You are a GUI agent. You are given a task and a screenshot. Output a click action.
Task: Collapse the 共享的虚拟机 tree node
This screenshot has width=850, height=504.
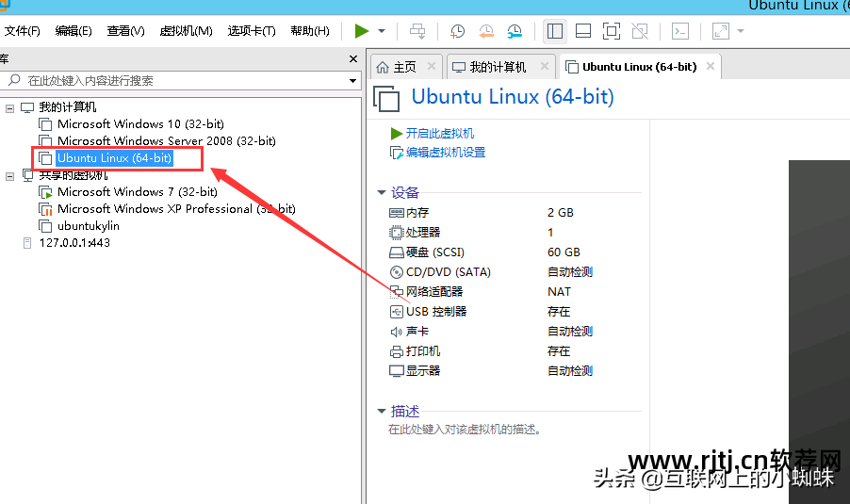click(x=9, y=176)
